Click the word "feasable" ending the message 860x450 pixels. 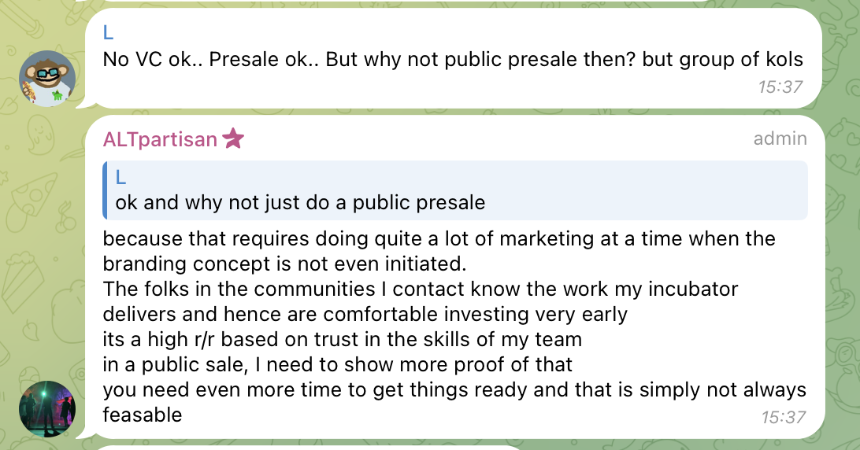(x=143, y=413)
